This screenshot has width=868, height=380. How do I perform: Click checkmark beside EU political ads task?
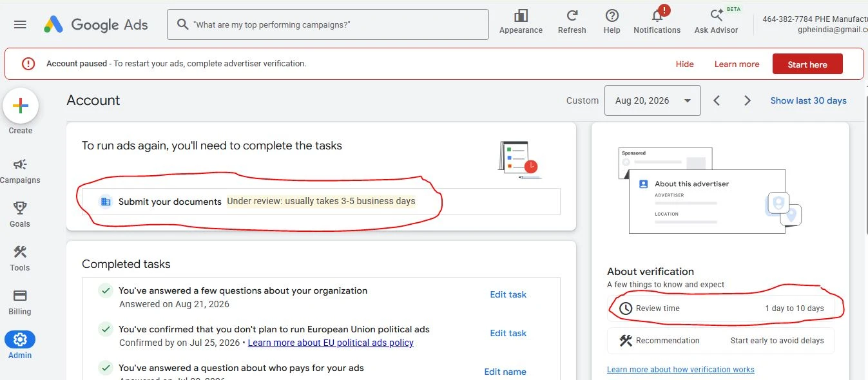tap(106, 330)
